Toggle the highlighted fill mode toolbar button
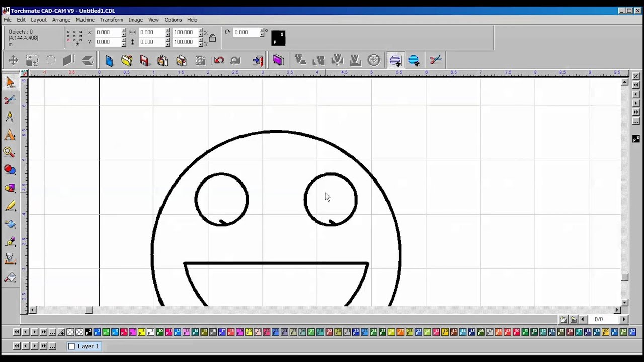 pos(395,60)
